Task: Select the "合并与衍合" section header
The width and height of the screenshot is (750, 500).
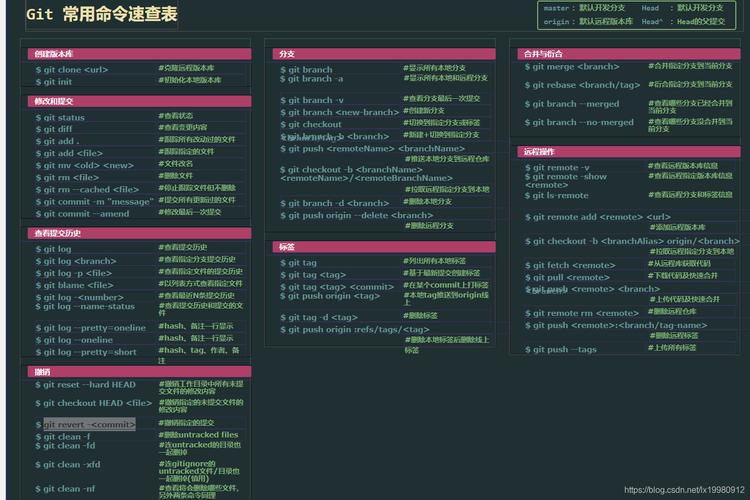Action: pyautogui.click(x=629, y=54)
